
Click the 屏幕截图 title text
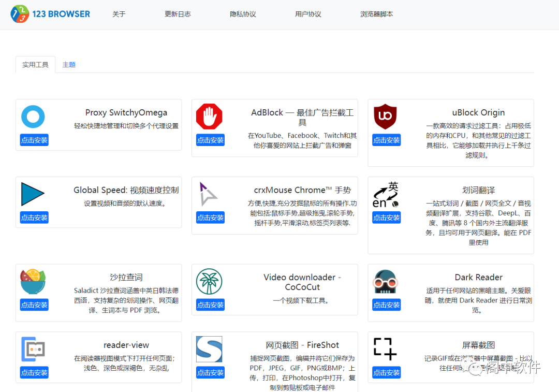point(478,345)
